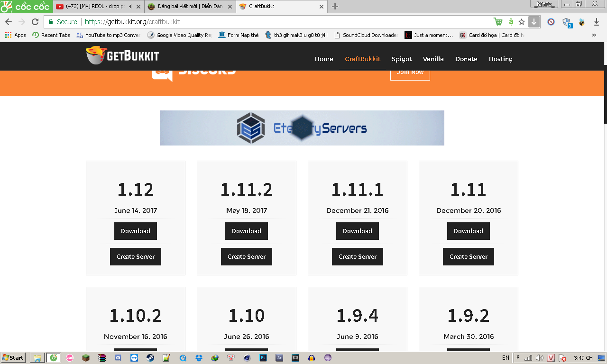Screen dimensions: 607x364
Task: Open the Home nav menu item
Action: [x=324, y=59]
